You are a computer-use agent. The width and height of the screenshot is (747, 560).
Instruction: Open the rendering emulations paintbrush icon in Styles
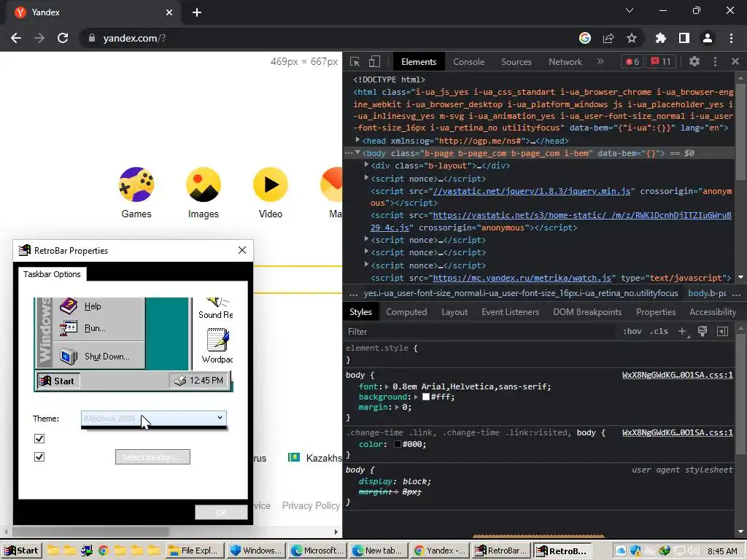point(703,332)
